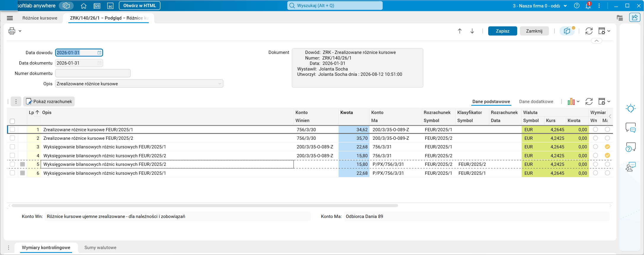Click the Data dowodu date field
Viewport: 644px width, 255px height.
(x=79, y=53)
